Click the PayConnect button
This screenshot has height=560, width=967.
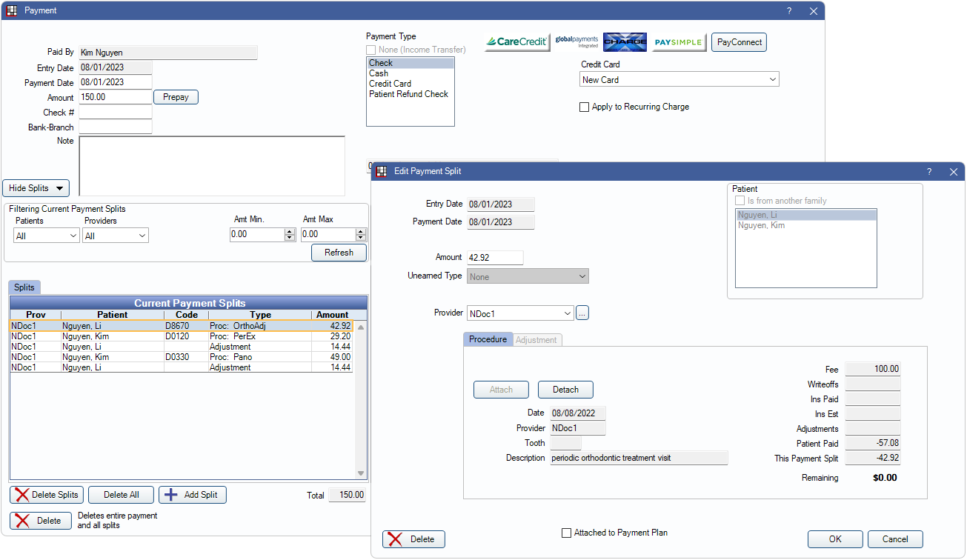click(738, 42)
